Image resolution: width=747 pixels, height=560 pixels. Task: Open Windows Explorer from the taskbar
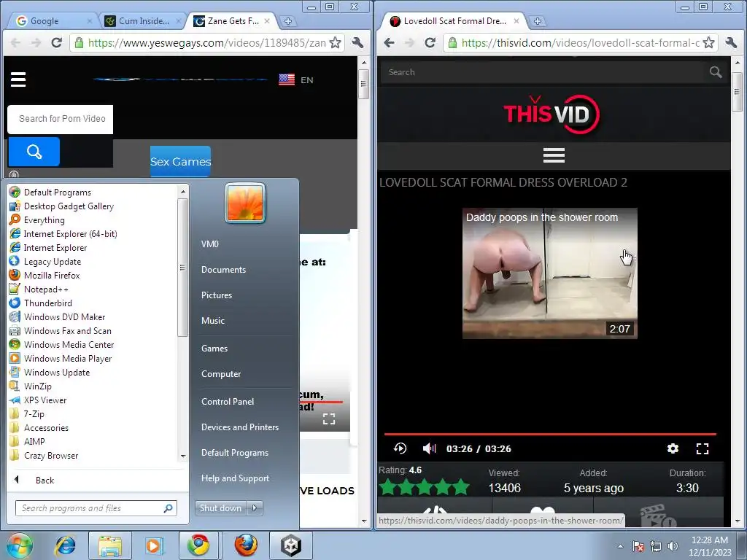(110, 545)
